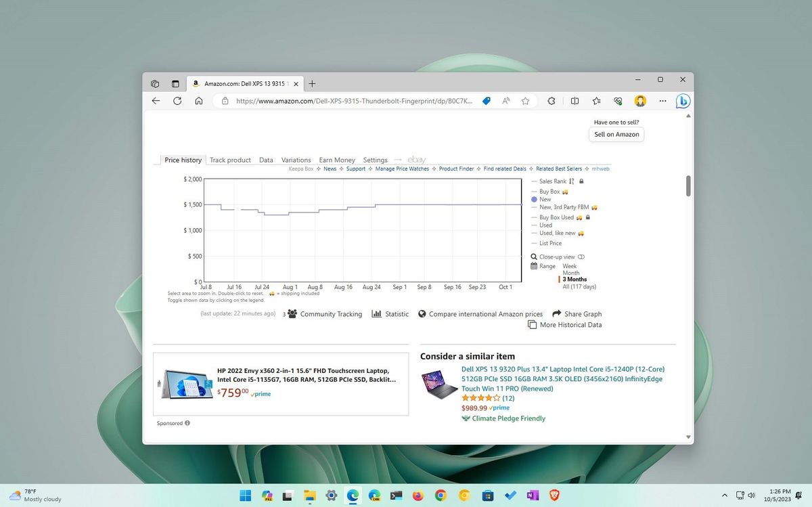
Task: Hide the List Price line via the legend
Action: coord(549,243)
